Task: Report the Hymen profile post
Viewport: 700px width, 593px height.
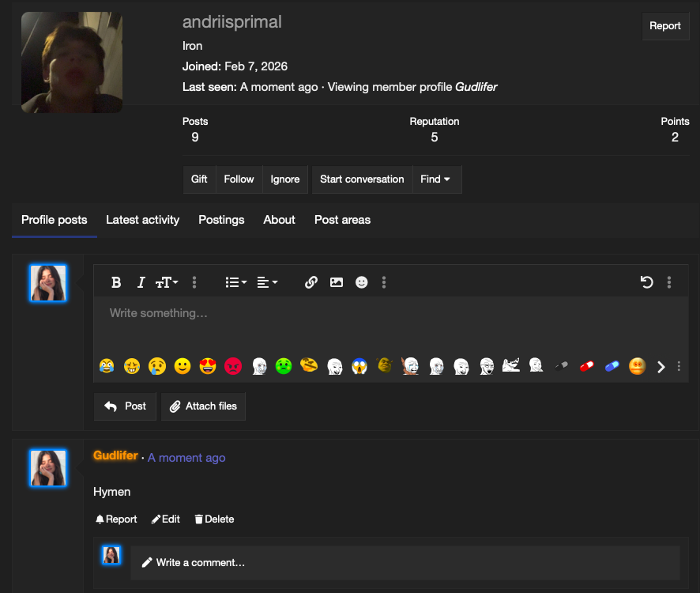Action: pyautogui.click(x=116, y=519)
